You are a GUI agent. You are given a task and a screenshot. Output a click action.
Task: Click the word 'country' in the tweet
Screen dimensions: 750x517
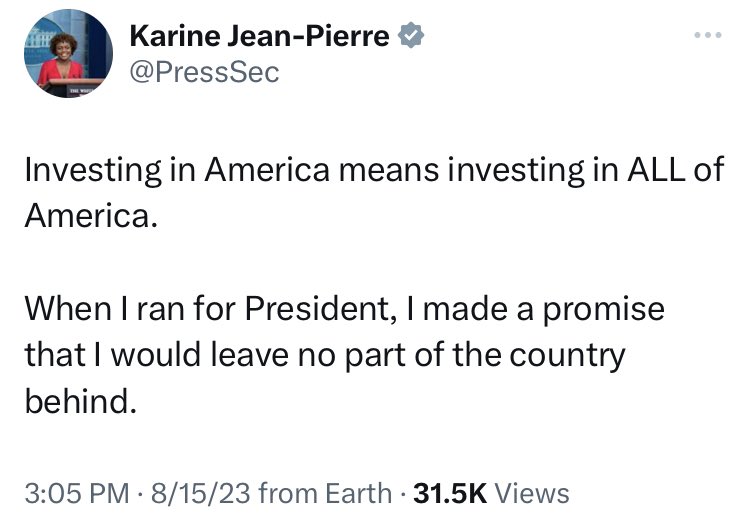(567, 357)
